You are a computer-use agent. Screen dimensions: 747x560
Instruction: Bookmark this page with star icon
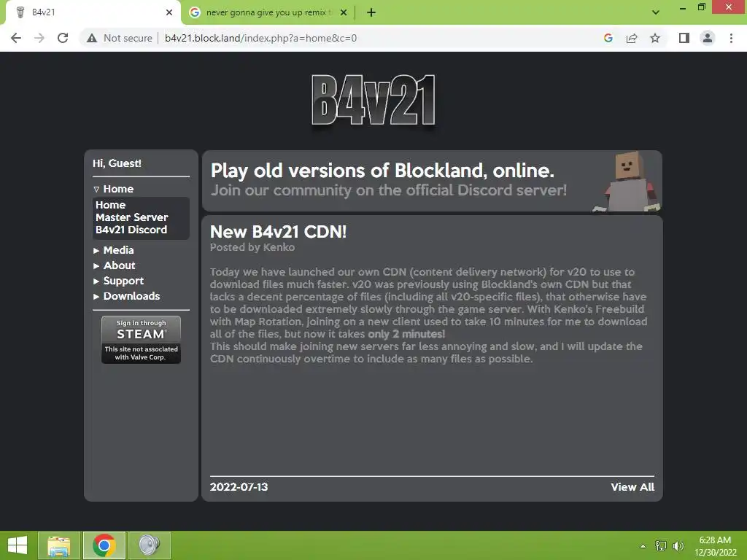[x=655, y=38]
